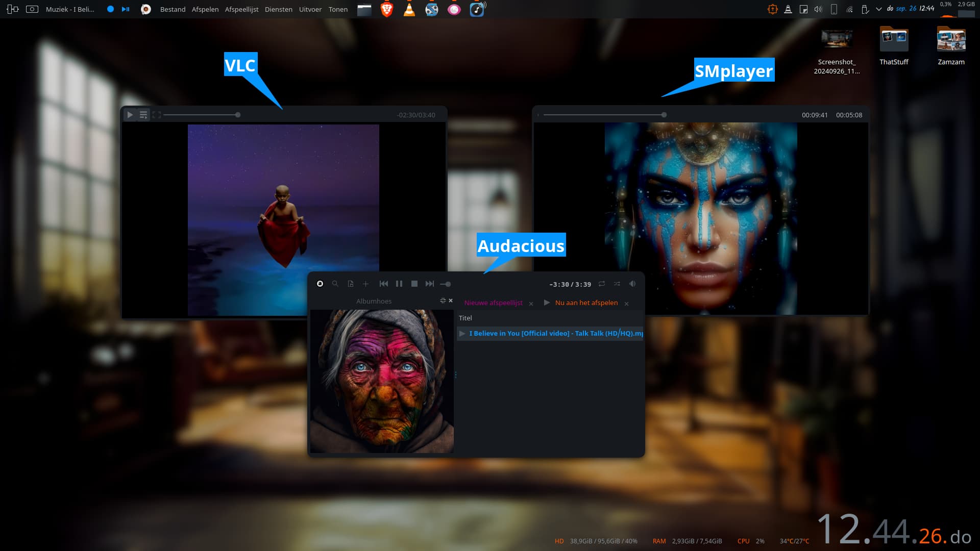The width and height of the screenshot is (980, 551).
Task: Click SMplayer current time 00:09:41
Action: point(815,115)
